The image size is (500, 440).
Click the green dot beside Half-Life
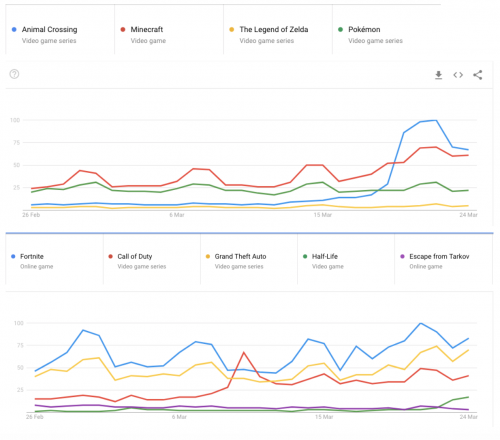pyautogui.click(x=305, y=256)
